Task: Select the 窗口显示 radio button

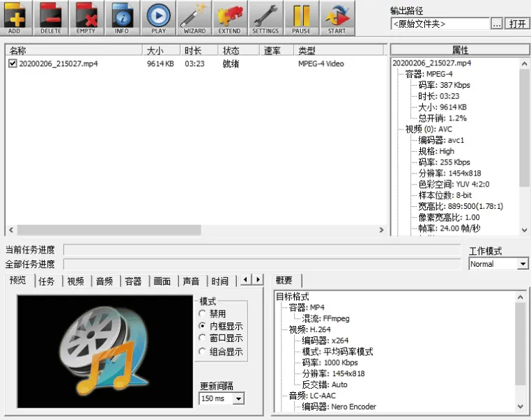Action: [x=202, y=338]
